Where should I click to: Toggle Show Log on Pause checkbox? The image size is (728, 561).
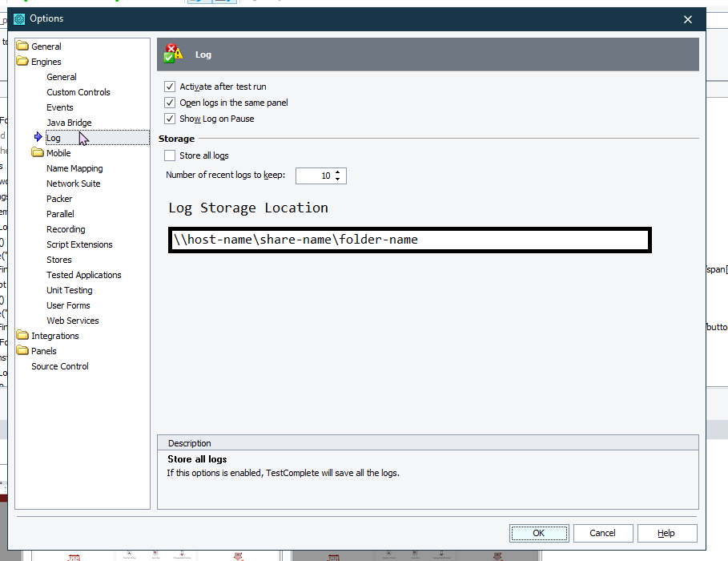click(170, 119)
